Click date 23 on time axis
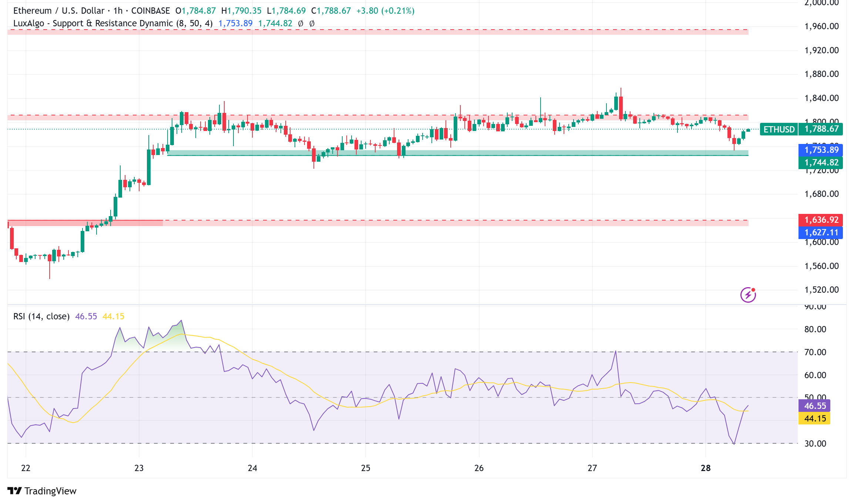The image size is (854, 504). click(139, 468)
